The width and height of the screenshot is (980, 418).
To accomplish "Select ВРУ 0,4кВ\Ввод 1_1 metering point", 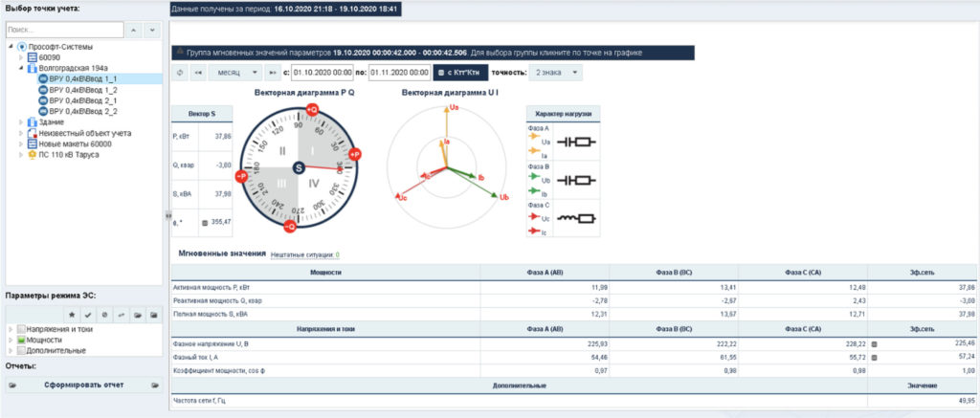I will point(84,78).
